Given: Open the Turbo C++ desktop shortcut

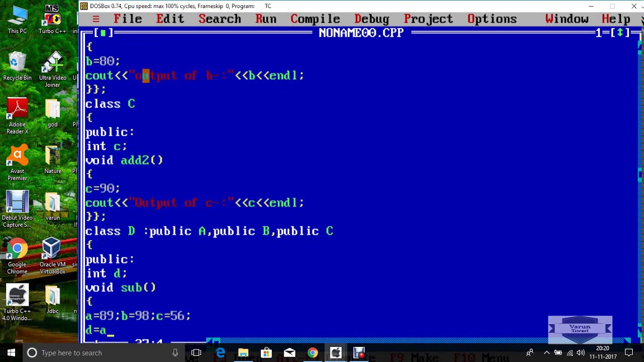Looking at the screenshot, I should pyautogui.click(x=52, y=20).
